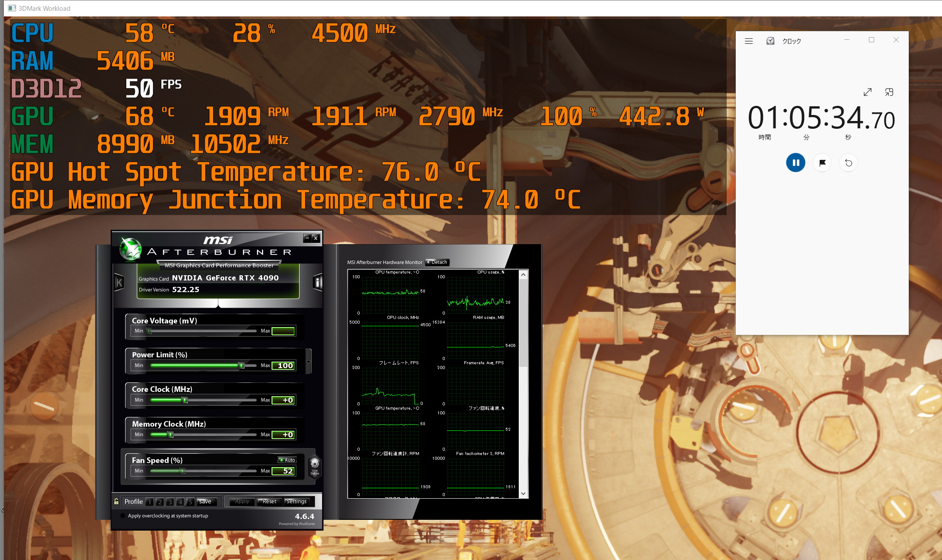Screen dimensions: 942x560
Task: Click the MSI Afterburner dragon logo
Action: (131, 249)
